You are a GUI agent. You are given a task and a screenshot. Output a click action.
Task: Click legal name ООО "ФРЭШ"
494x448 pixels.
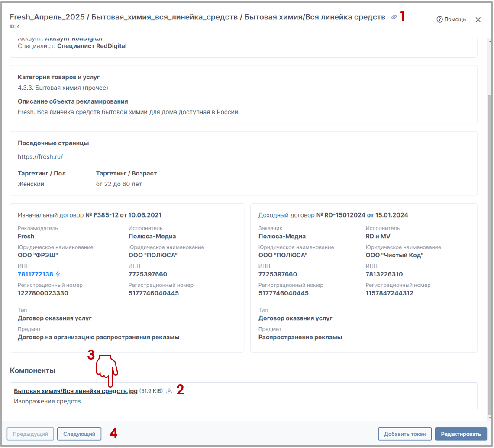coord(38,255)
